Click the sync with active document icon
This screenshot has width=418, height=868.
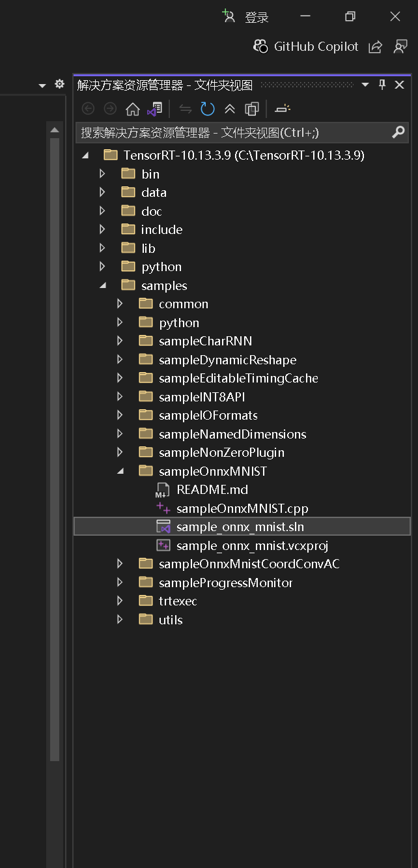click(186, 109)
